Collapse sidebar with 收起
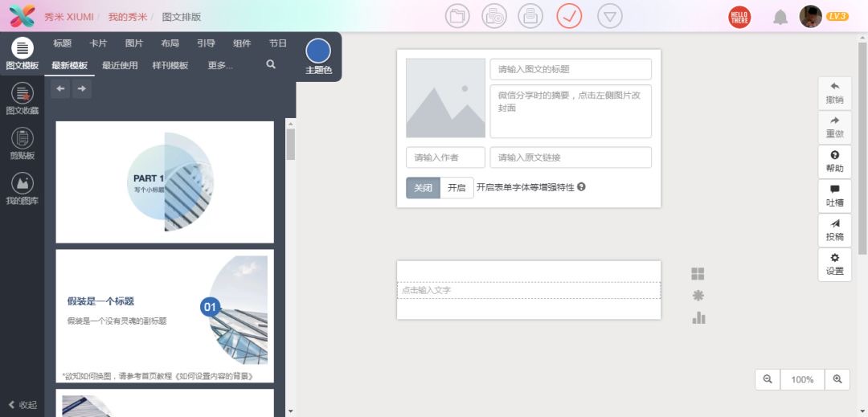This screenshot has width=868, height=417. click(x=23, y=405)
